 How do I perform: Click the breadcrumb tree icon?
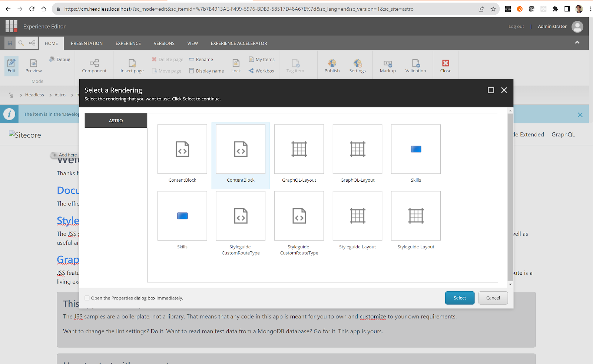11,95
